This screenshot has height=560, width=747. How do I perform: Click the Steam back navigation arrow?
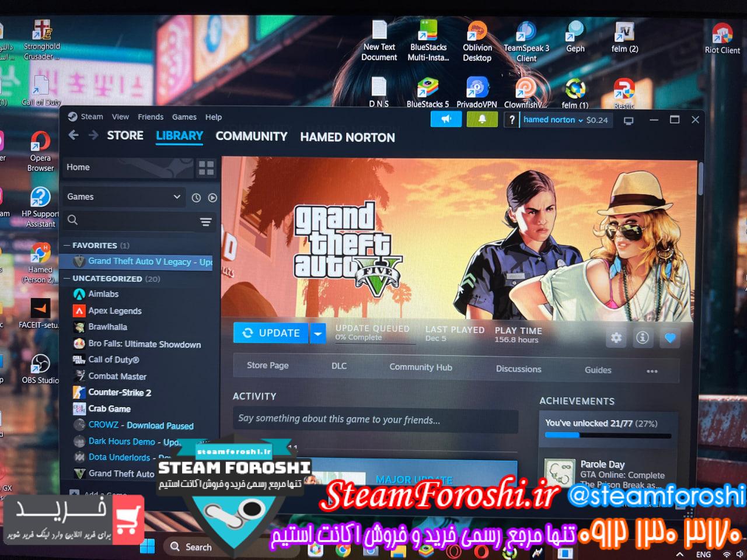(x=74, y=135)
